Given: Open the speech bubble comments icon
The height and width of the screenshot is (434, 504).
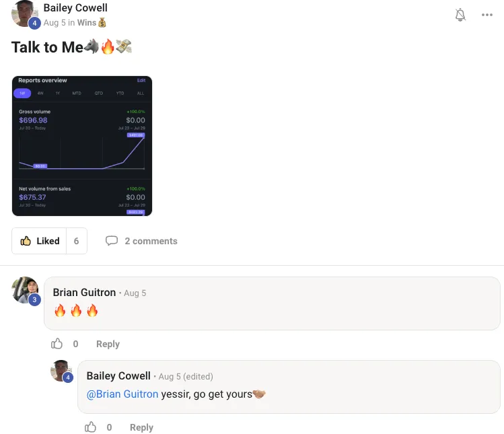Looking at the screenshot, I should (x=112, y=240).
